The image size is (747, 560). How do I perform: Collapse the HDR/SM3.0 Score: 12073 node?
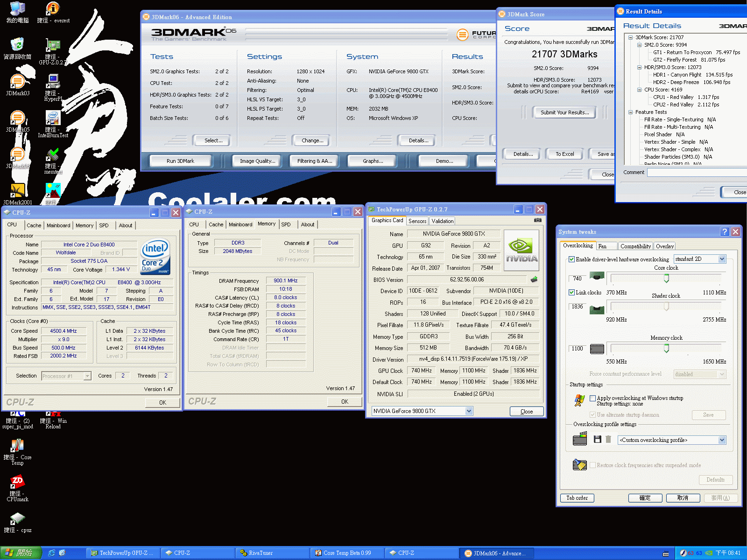click(639, 67)
